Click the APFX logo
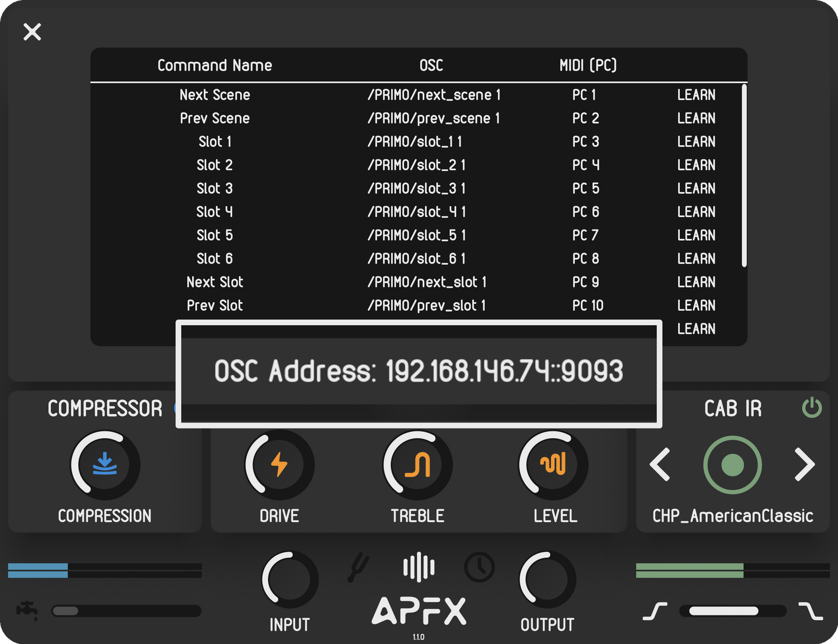838x644 pixels. (419, 611)
